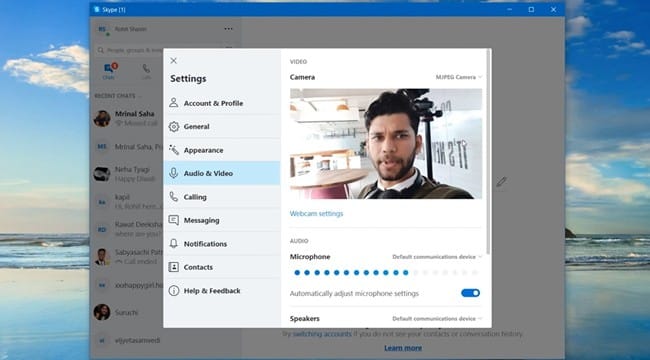Viewport: 650px width, 360px height.
Task: Open the MJPEG Camera dropdown
Action: click(458, 77)
